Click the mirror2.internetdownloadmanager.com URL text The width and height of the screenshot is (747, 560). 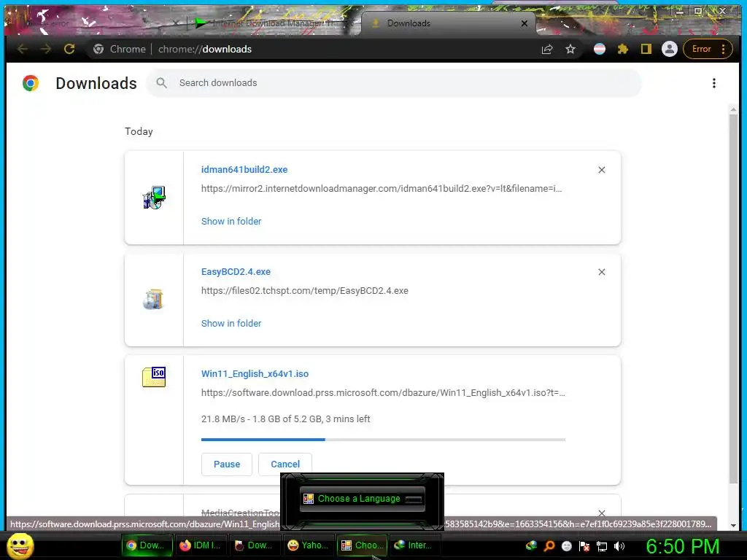381,189
